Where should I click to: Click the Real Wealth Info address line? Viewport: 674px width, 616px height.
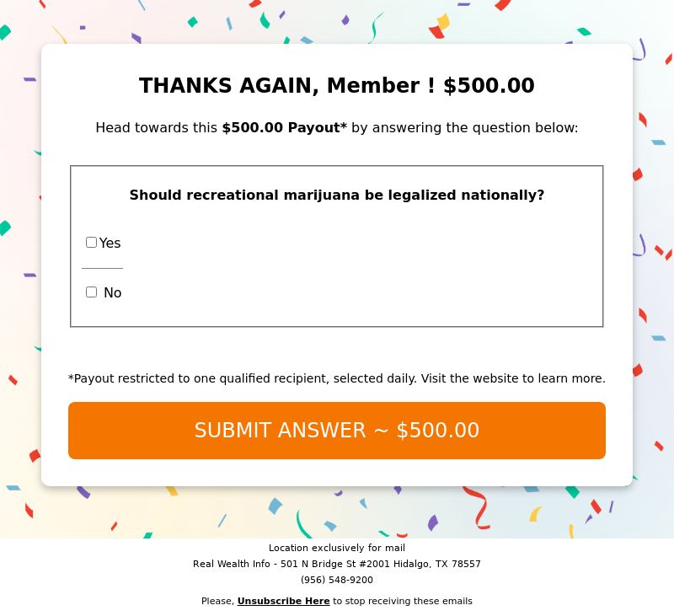pyautogui.click(x=336, y=564)
